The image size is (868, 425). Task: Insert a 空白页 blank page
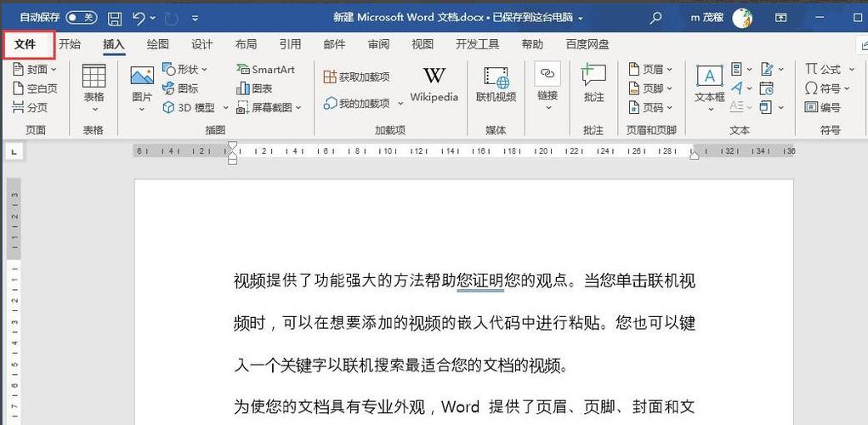click(34, 88)
